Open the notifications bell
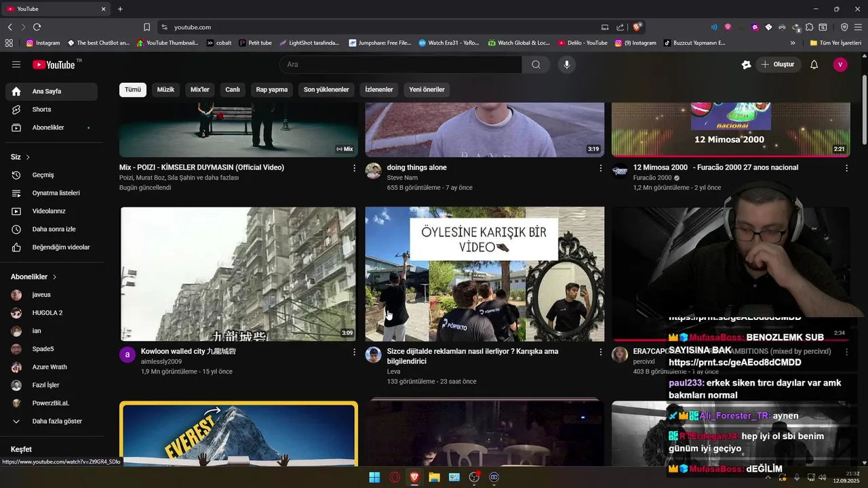 (x=814, y=64)
